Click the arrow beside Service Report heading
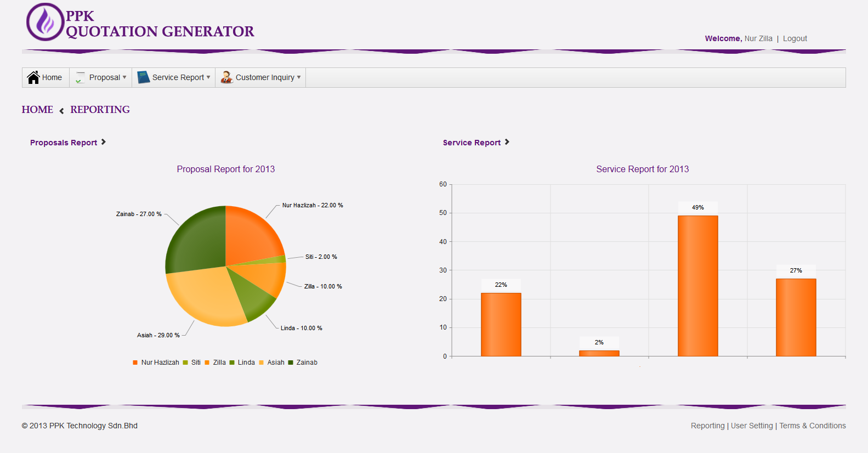This screenshot has height=453, width=868. [x=507, y=142]
